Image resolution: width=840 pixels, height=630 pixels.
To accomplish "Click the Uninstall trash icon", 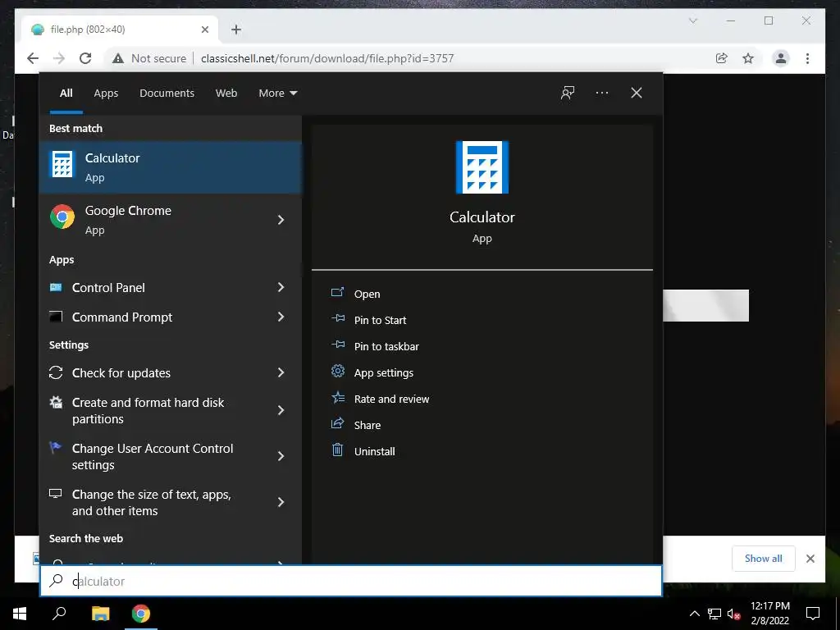I will click(x=337, y=450).
